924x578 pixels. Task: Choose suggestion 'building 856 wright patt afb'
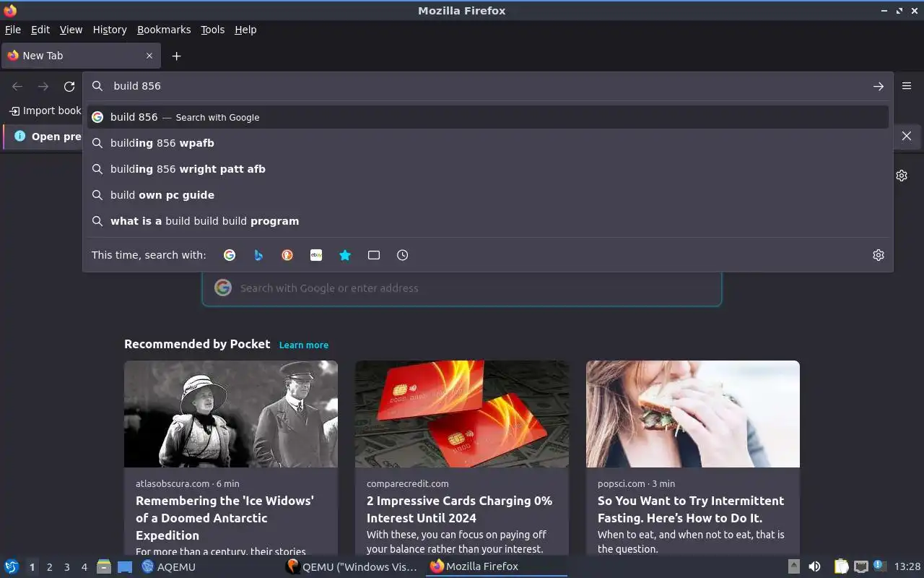pyautogui.click(x=488, y=169)
